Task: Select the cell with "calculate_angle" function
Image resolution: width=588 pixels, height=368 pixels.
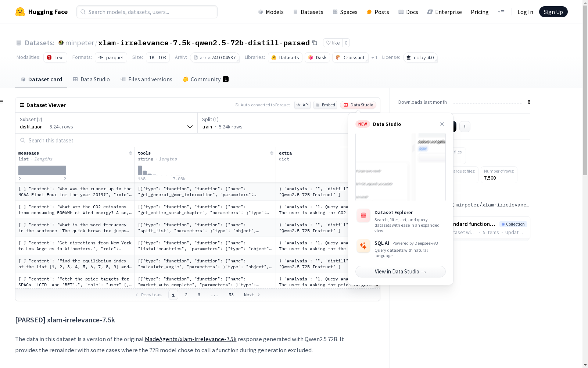Action: point(205,264)
